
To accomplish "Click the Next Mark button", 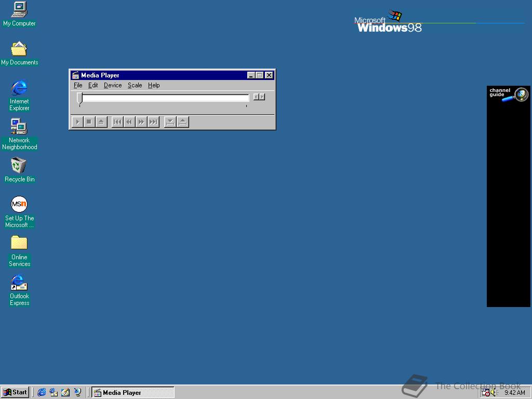I will pyautogui.click(x=153, y=122).
